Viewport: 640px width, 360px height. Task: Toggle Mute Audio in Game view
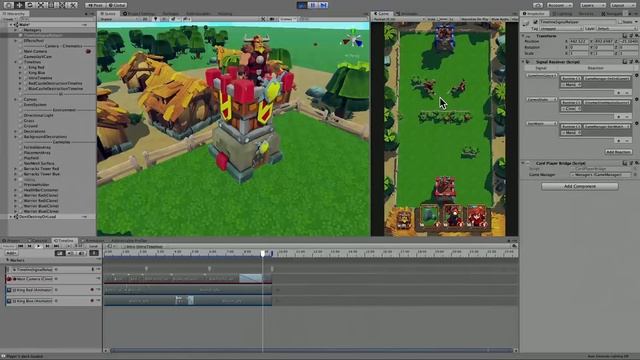point(500,19)
